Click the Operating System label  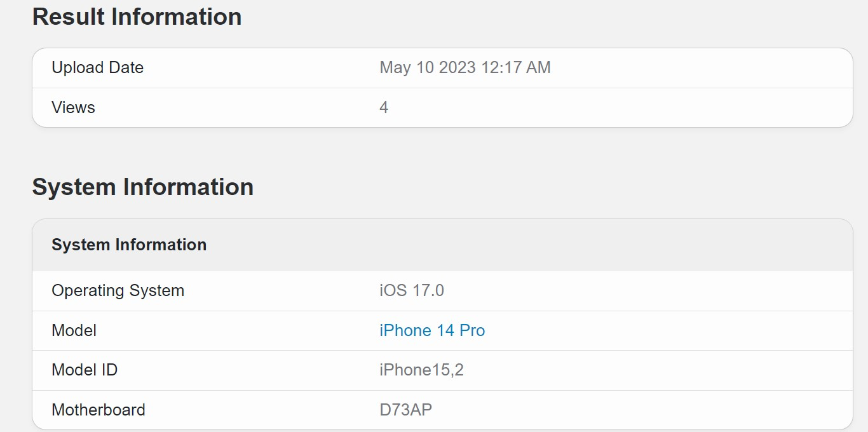(x=118, y=290)
